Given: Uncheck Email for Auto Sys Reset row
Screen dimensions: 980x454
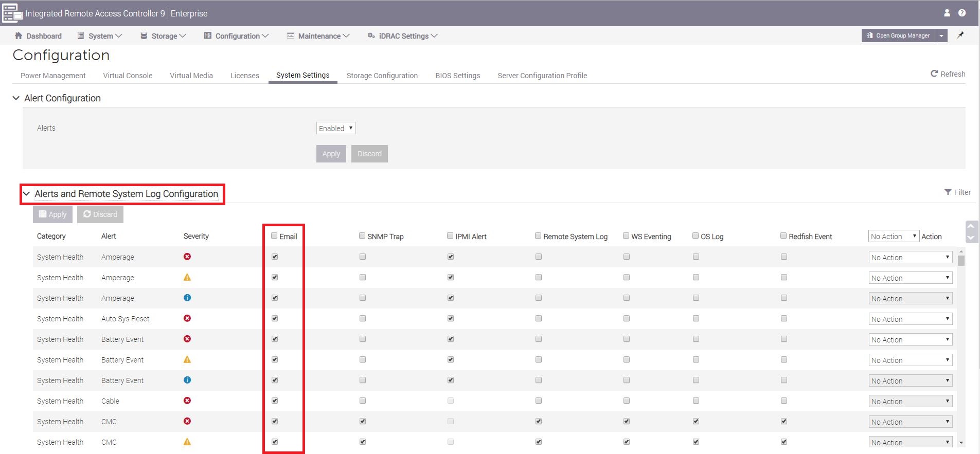Looking at the screenshot, I should point(275,318).
